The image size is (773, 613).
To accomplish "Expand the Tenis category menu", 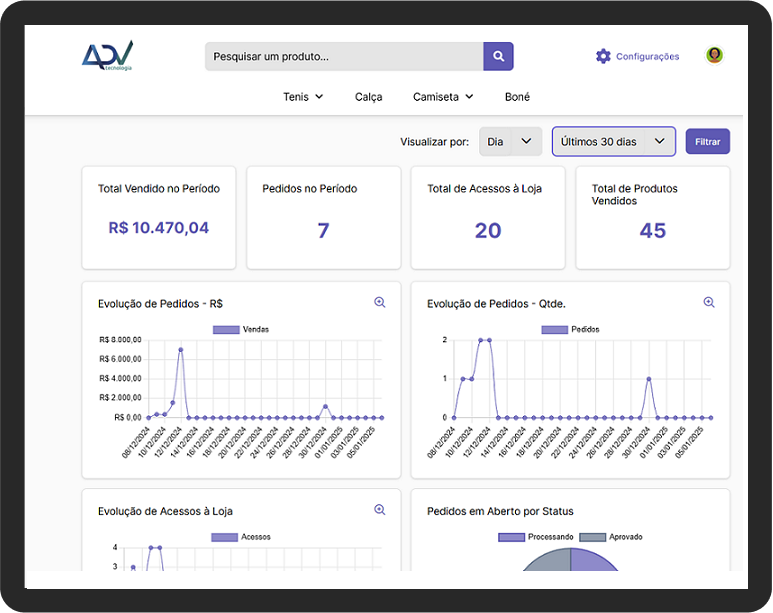I will [303, 97].
